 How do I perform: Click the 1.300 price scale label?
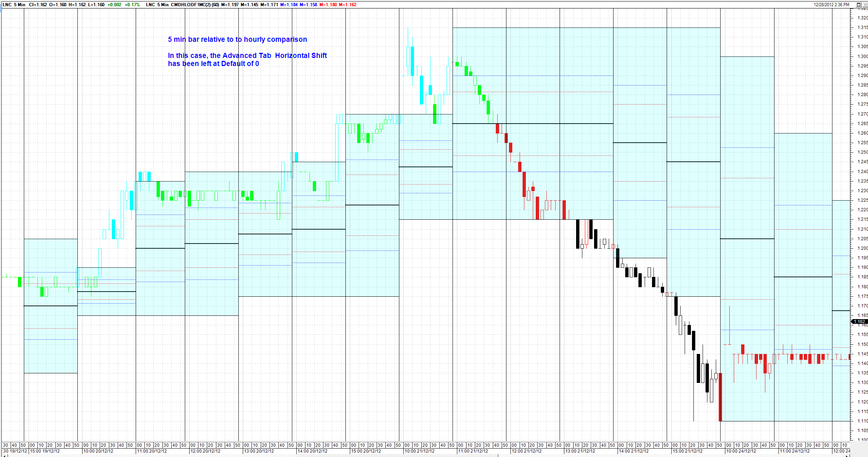(x=862, y=56)
